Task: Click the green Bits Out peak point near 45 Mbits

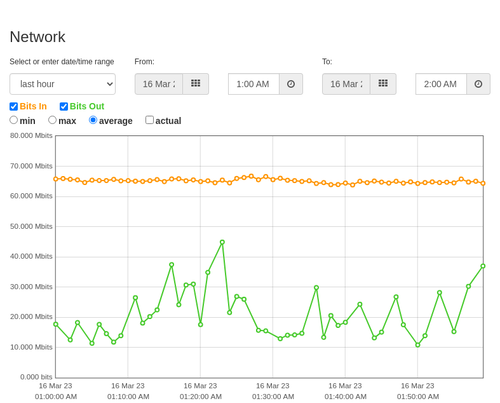Action: [x=222, y=242]
